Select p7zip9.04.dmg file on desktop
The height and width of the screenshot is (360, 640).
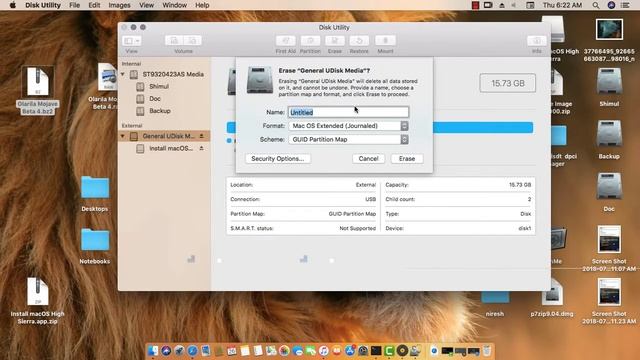(552, 298)
